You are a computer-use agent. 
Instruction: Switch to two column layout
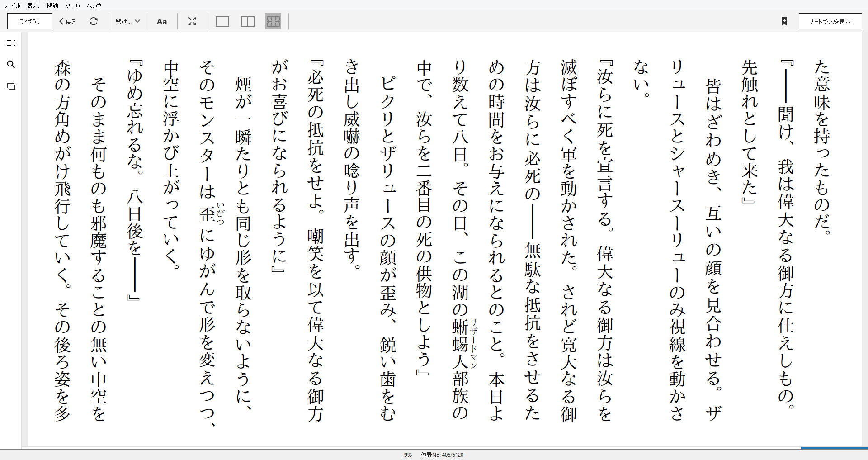coord(248,21)
